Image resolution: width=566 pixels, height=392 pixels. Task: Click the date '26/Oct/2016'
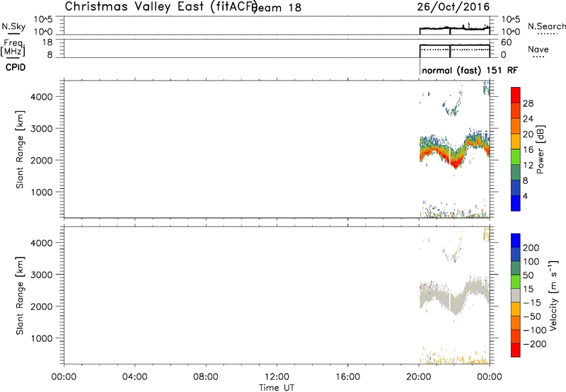pyautogui.click(x=454, y=7)
